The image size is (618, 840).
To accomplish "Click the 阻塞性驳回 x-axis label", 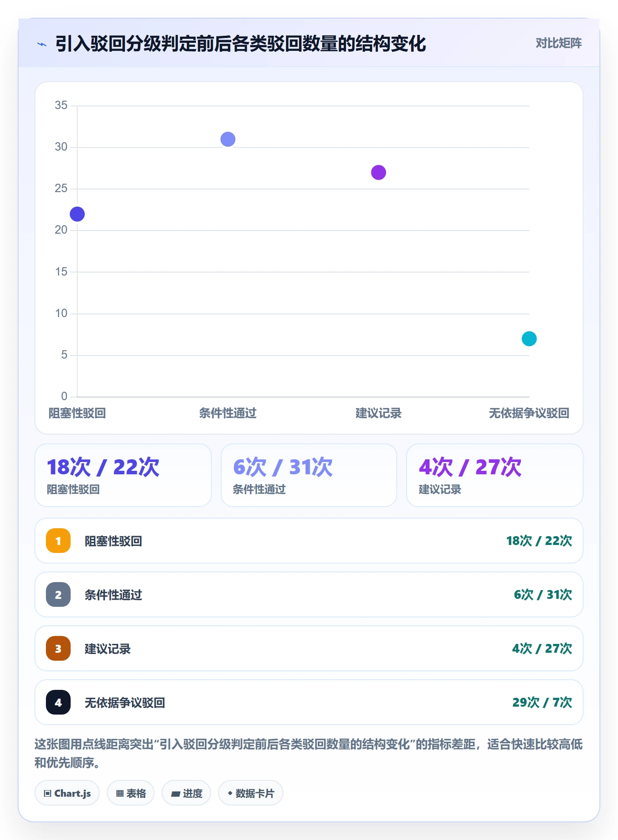I will coord(77,413).
